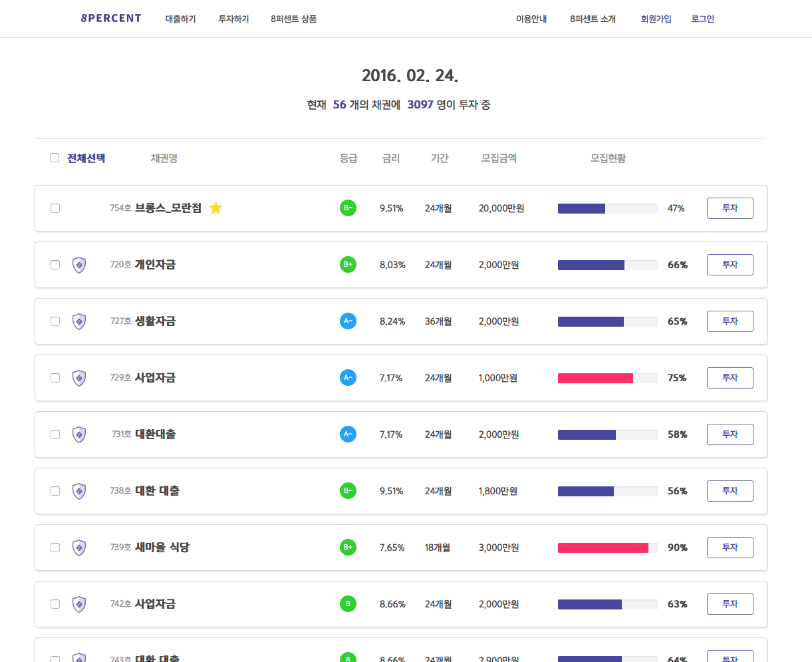Click the B+ grade badge on 739호 새마을 식당
Image resolution: width=812 pixels, height=662 pixels.
(x=348, y=547)
